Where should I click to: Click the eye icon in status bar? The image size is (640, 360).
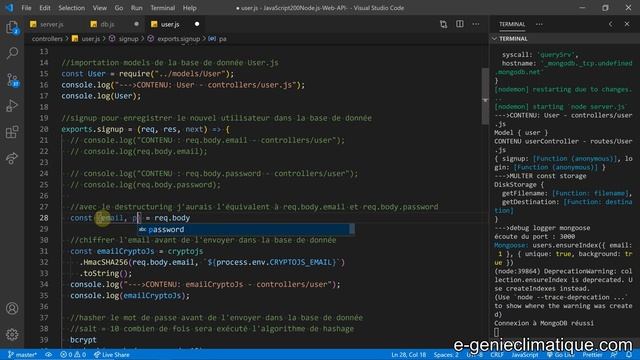[49, 355]
